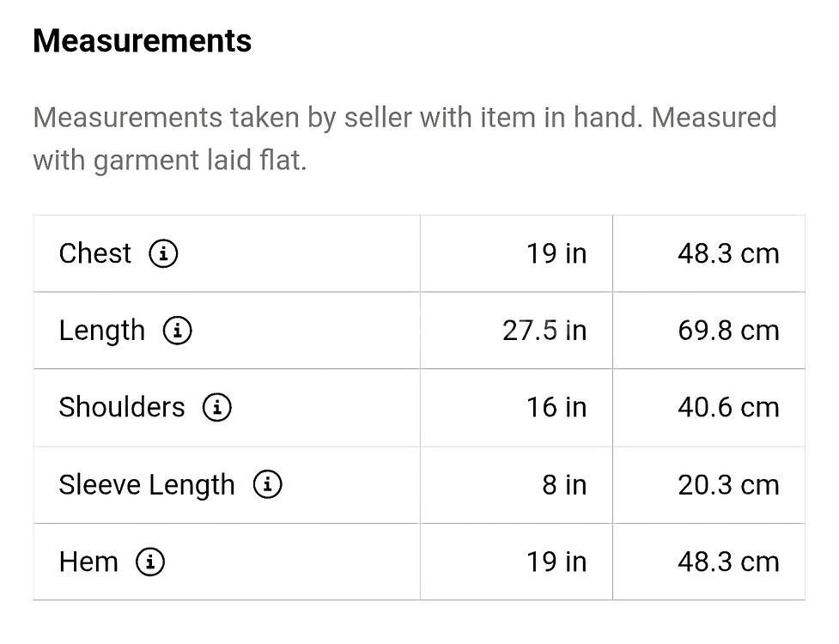
Task: Open the Length measurement info icon
Action: tap(177, 331)
